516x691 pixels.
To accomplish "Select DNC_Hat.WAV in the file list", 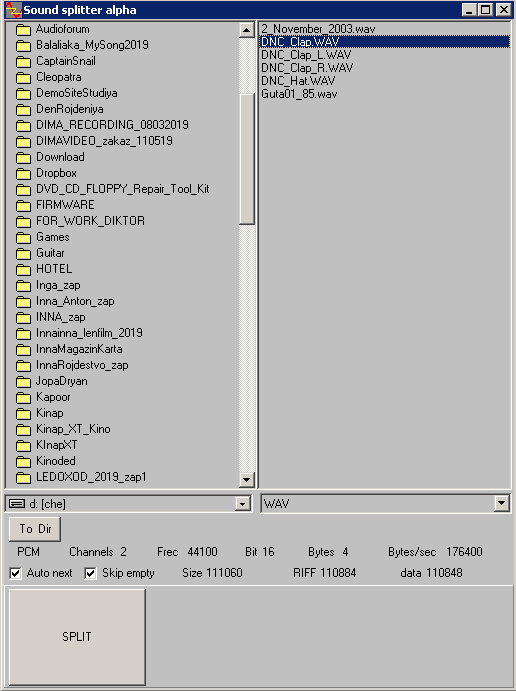I will click(x=298, y=81).
